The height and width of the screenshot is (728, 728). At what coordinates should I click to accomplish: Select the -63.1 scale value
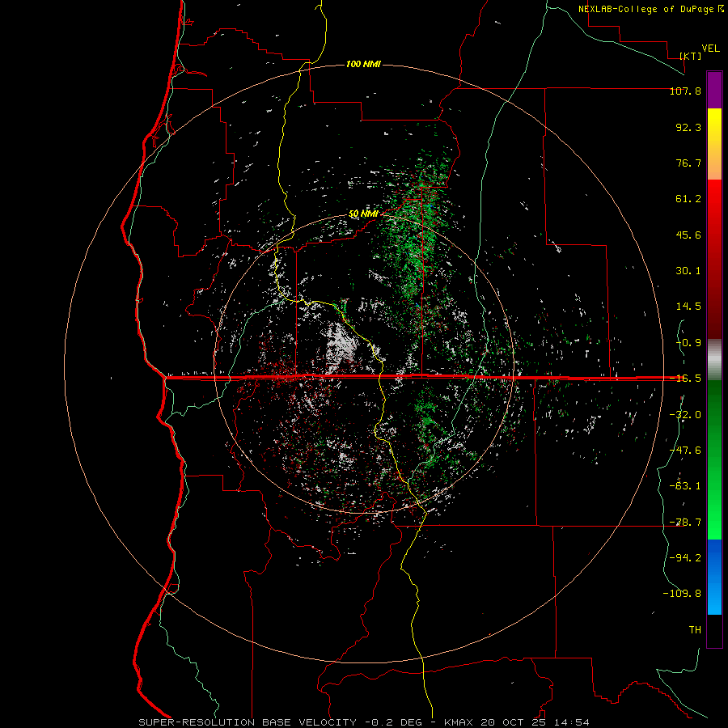(685, 486)
